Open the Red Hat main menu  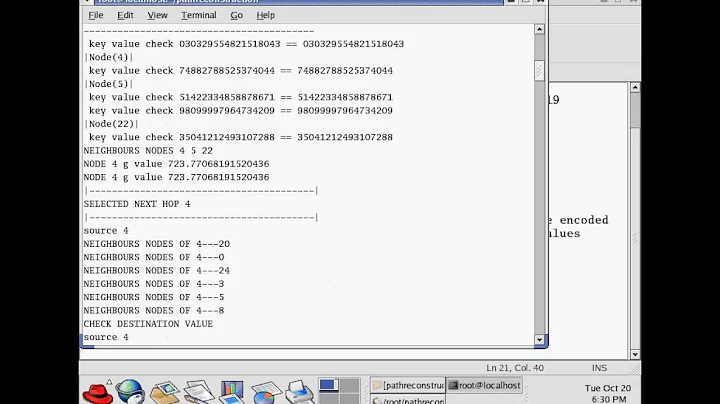tap(97, 392)
